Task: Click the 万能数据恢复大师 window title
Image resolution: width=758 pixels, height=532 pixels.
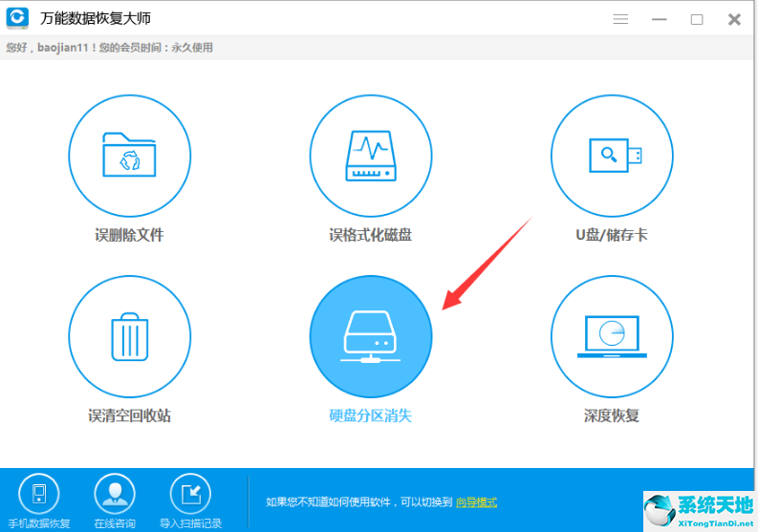Action: coord(96,18)
